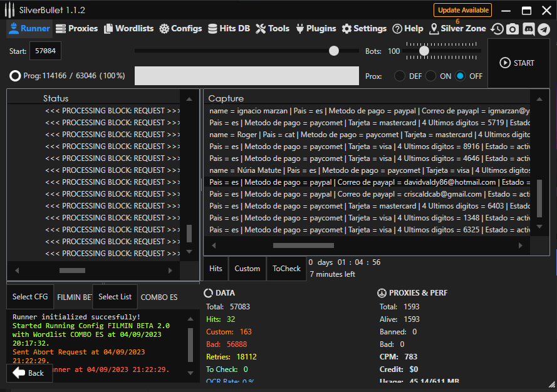Screen dimensions: 557x392
Task: Select the capture row with davidvaldy86@hotmail.com
Action: point(367,182)
